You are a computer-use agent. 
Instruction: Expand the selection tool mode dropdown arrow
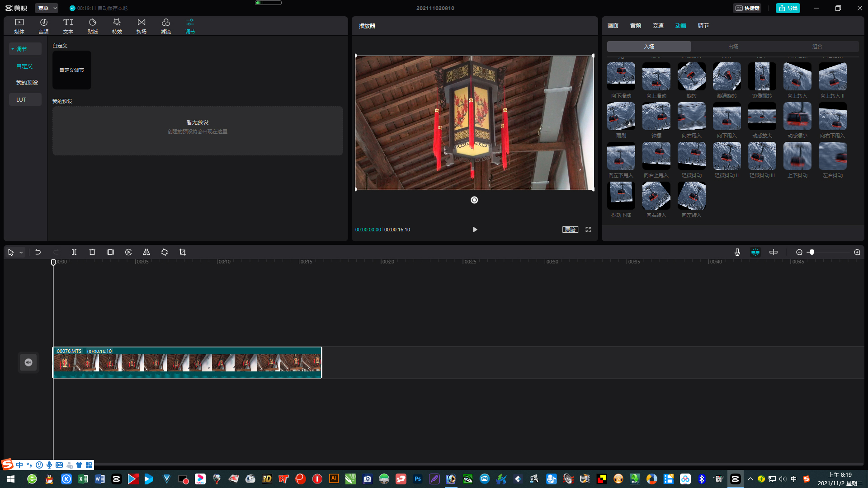click(21, 253)
